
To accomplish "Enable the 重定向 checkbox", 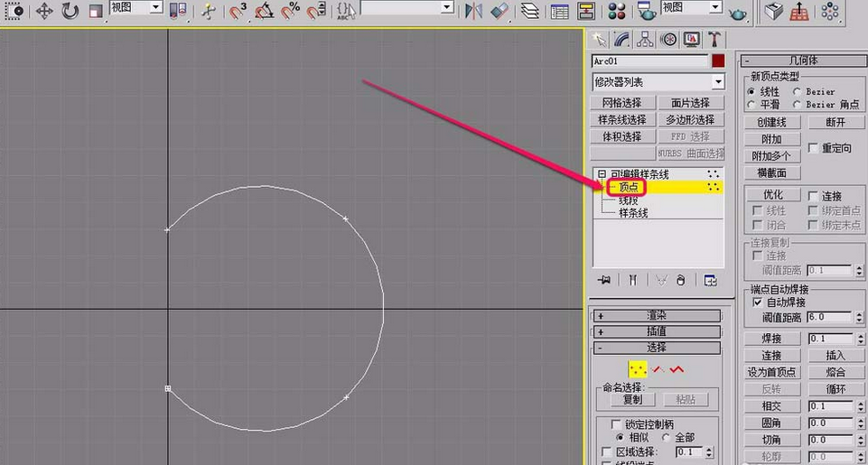I will coord(813,148).
